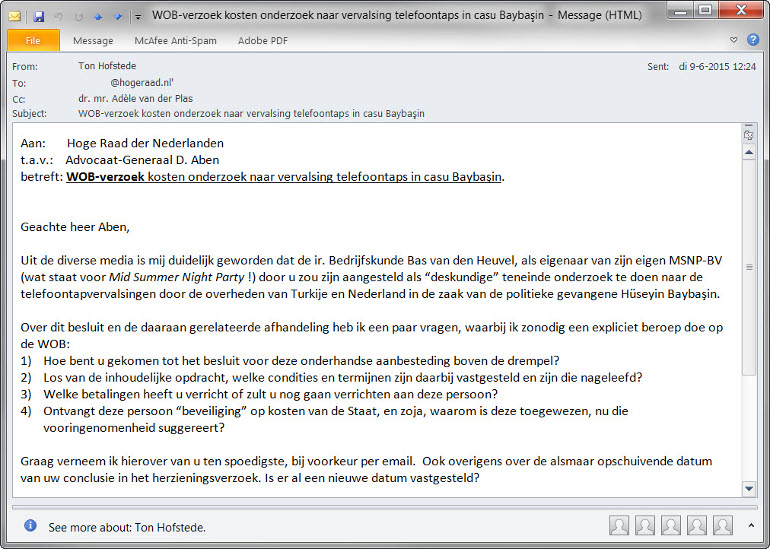
Task: Go to next item with blue down arrow
Action: [118, 17]
